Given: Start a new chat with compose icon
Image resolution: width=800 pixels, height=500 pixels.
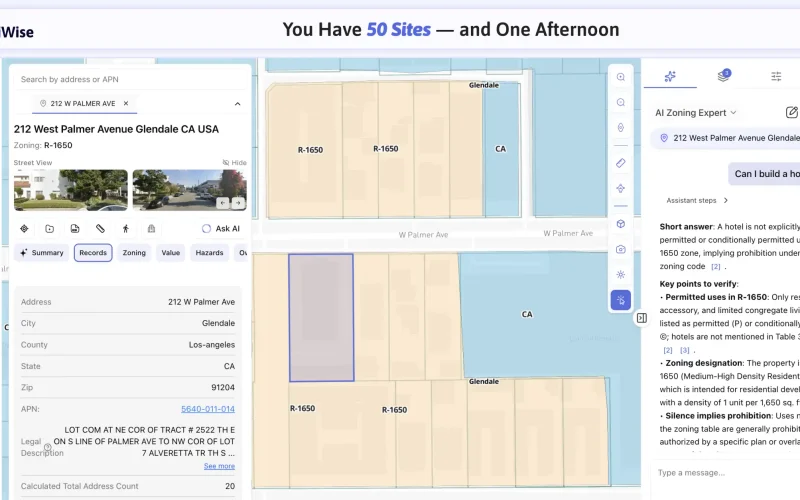Looking at the screenshot, I should click(792, 113).
